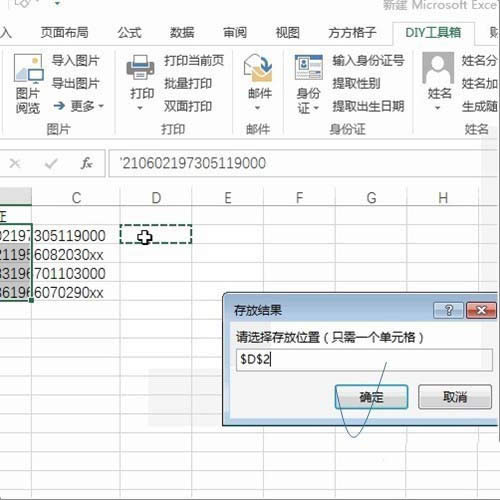The image size is (500, 500).
Task: Switch to the 页面布局 tab
Action: [65, 33]
